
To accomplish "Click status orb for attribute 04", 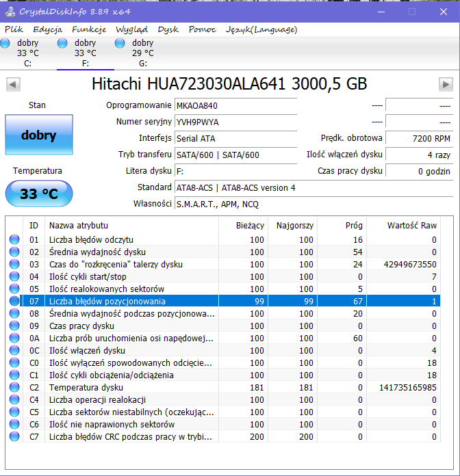I will 14,276.
